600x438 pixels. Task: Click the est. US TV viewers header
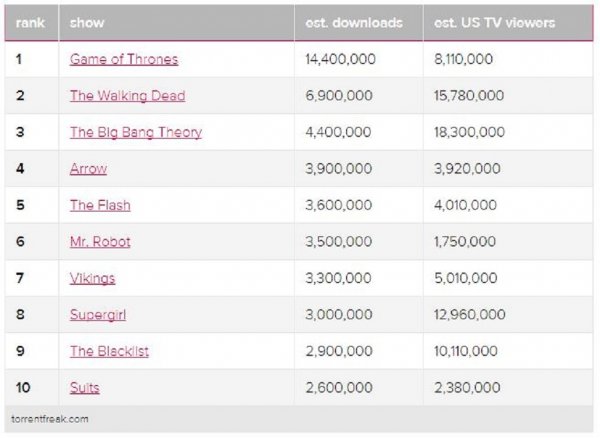pyautogui.click(x=488, y=22)
